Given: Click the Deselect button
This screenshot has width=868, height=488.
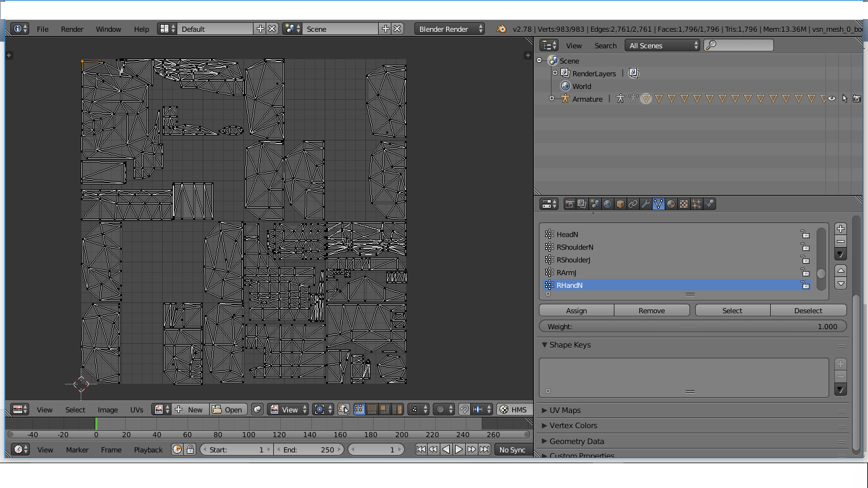Looking at the screenshot, I should (808, 311).
